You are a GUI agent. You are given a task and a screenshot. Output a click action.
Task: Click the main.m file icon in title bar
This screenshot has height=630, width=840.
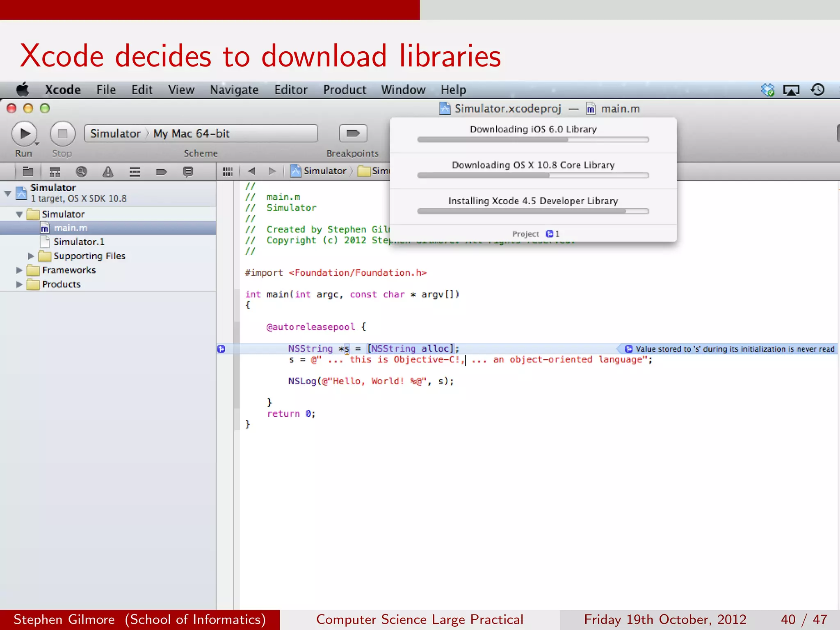click(590, 109)
